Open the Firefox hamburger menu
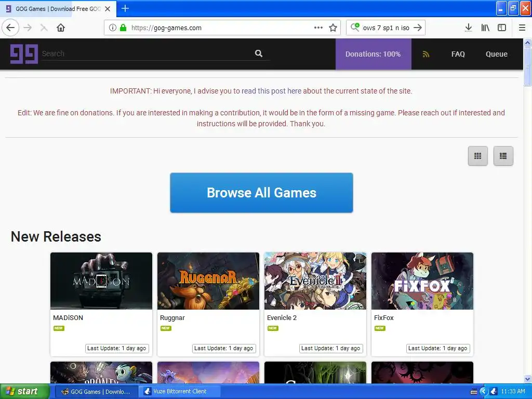Viewport: 532px width, 399px height. [x=522, y=28]
